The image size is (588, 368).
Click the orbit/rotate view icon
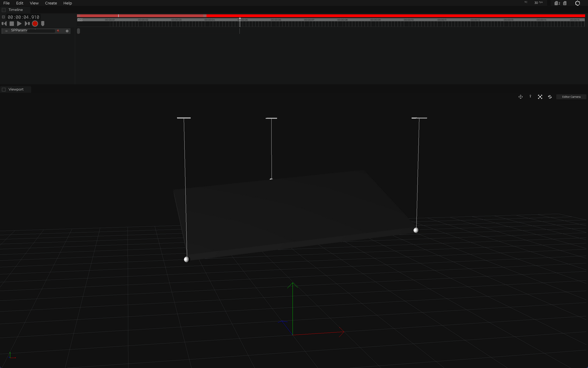click(550, 97)
